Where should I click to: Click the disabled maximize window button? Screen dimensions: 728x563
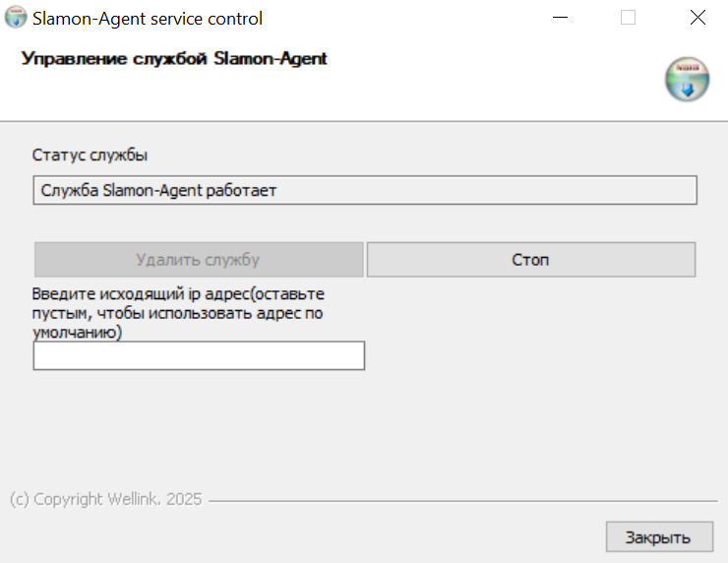(629, 18)
